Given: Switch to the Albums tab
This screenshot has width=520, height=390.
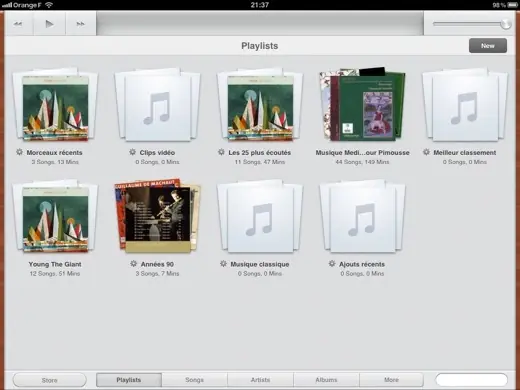Looking at the screenshot, I should pos(326,380).
